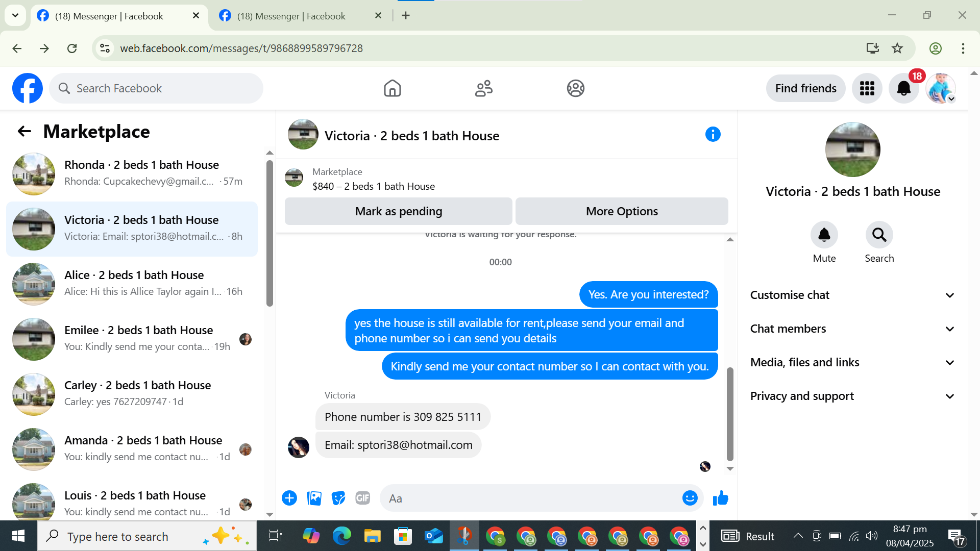Screen dimensions: 980x551
Task: Open the sticker picker icon
Action: coord(338,498)
